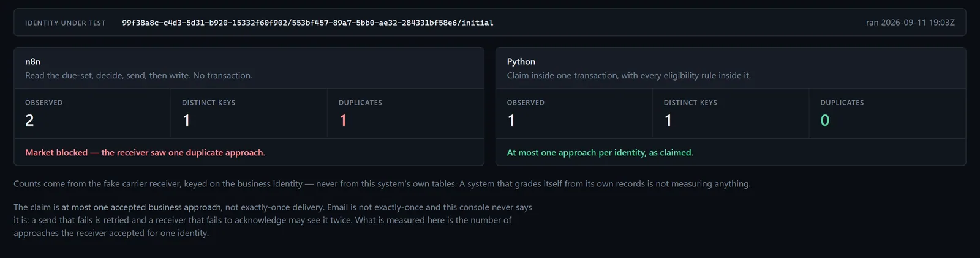This screenshot has width=980, height=258.
Task: Click the n8n DISTINCT KEYS value 1
Action: coord(186,120)
